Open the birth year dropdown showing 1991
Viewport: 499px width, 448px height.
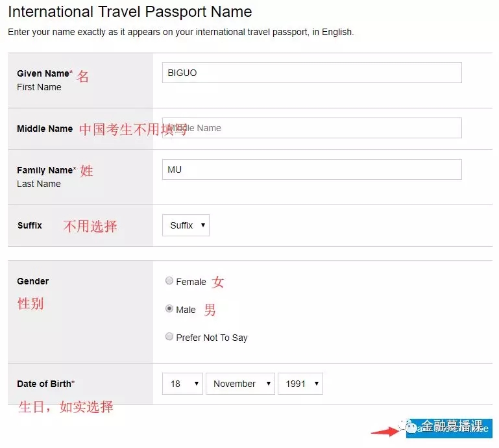300,384
